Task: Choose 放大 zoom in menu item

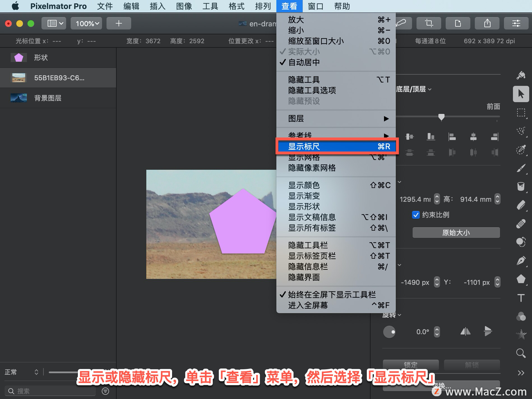Action: [x=336, y=20]
